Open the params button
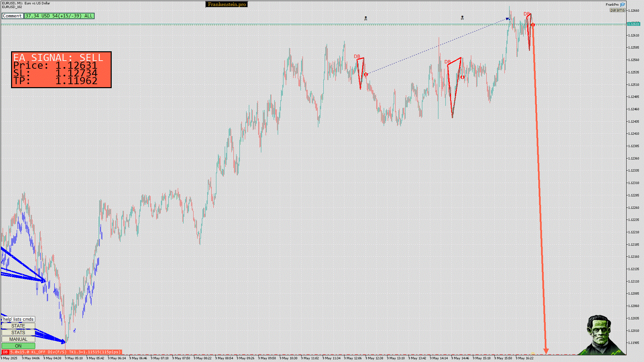Screen dimensions: 644x362 point(618,10)
